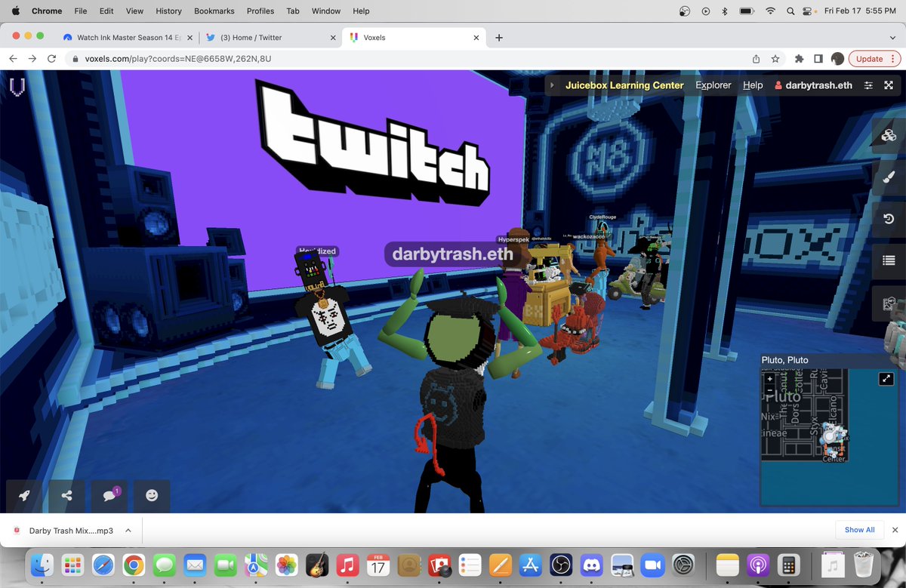Open the Explorer link
This screenshot has width=906, height=588.
click(713, 85)
